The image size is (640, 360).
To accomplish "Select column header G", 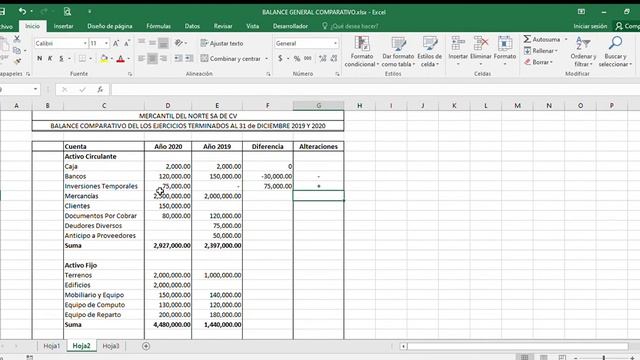I will (x=318, y=106).
